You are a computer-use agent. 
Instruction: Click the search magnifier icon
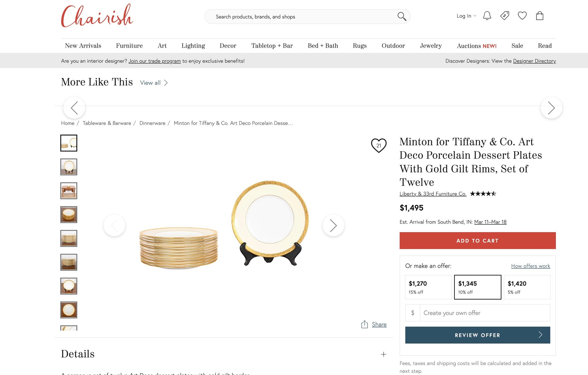[x=402, y=16]
